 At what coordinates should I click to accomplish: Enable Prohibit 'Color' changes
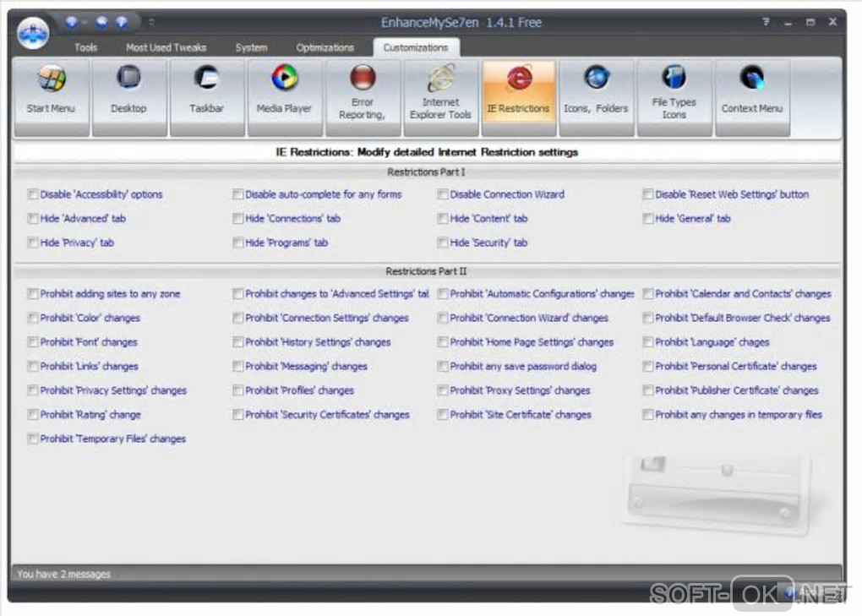pyautogui.click(x=32, y=318)
